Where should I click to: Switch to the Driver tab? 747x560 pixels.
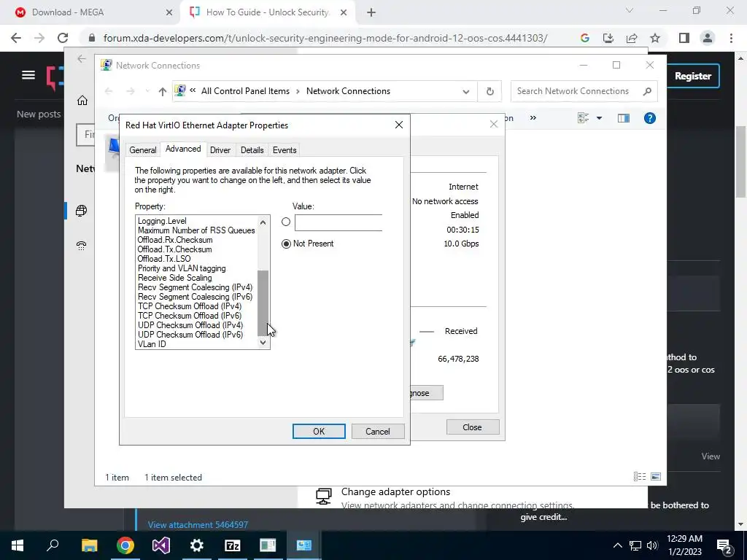pos(220,150)
